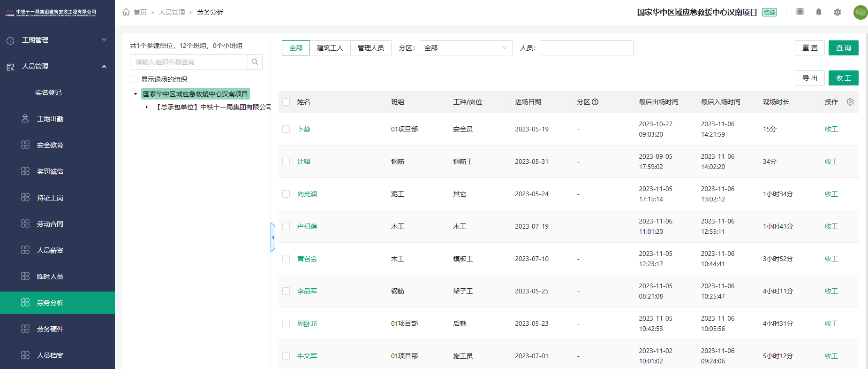Expand the 总承包单位 tree node

point(147,107)
